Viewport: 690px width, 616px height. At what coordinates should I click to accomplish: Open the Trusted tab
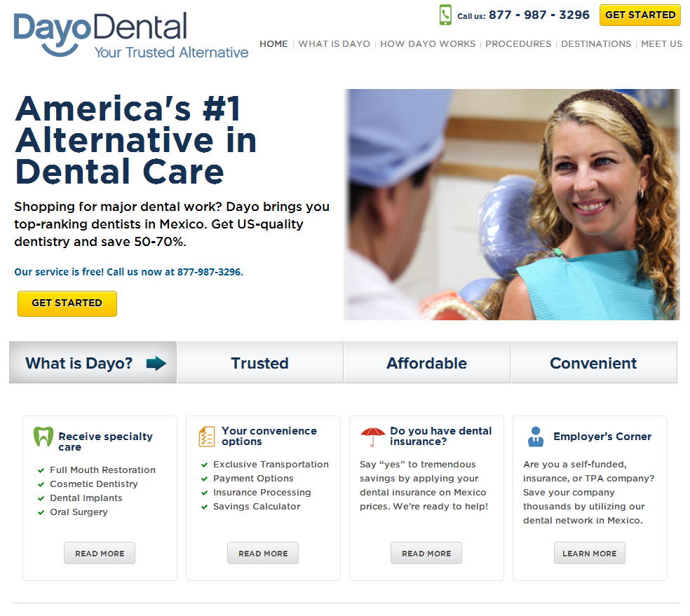(x=260, y=362)
